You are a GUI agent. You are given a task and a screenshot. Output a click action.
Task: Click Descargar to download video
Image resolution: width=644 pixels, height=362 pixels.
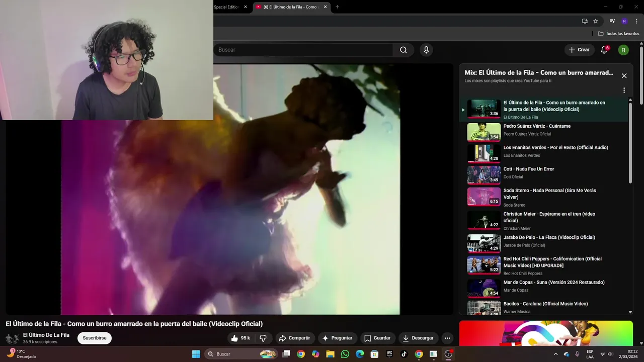coord(418,338)
